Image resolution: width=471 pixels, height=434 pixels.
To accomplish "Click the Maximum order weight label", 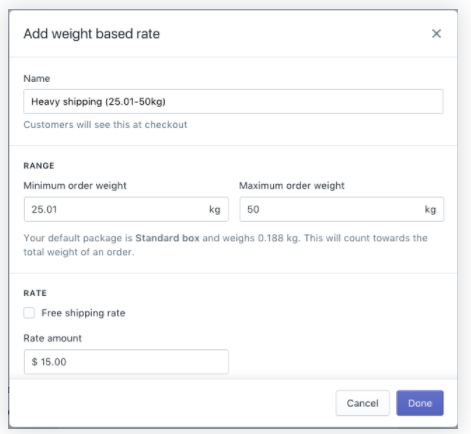I will pyautogui.click(x=292, y=185).
